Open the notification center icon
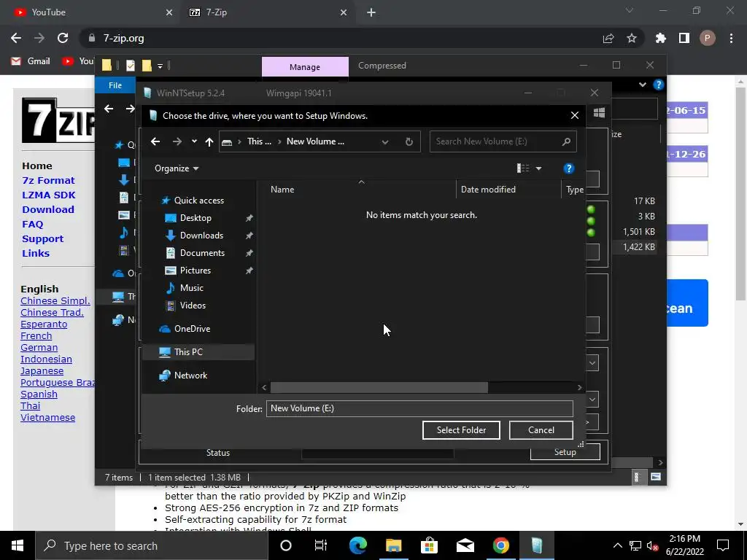Viewport: 747px width, 560px height. coord(723,545)
